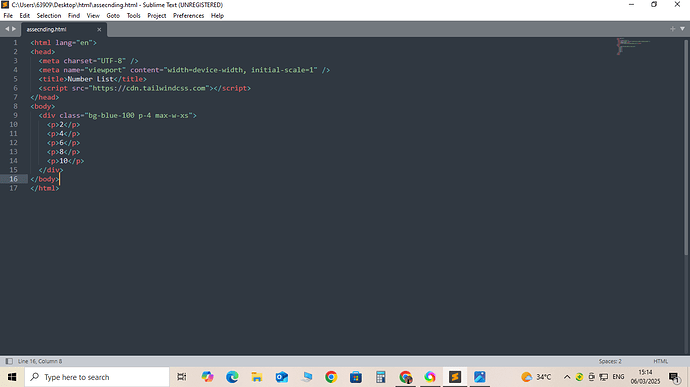Open the Goto menu
The image size is (690, 387).
coord(113,15)
